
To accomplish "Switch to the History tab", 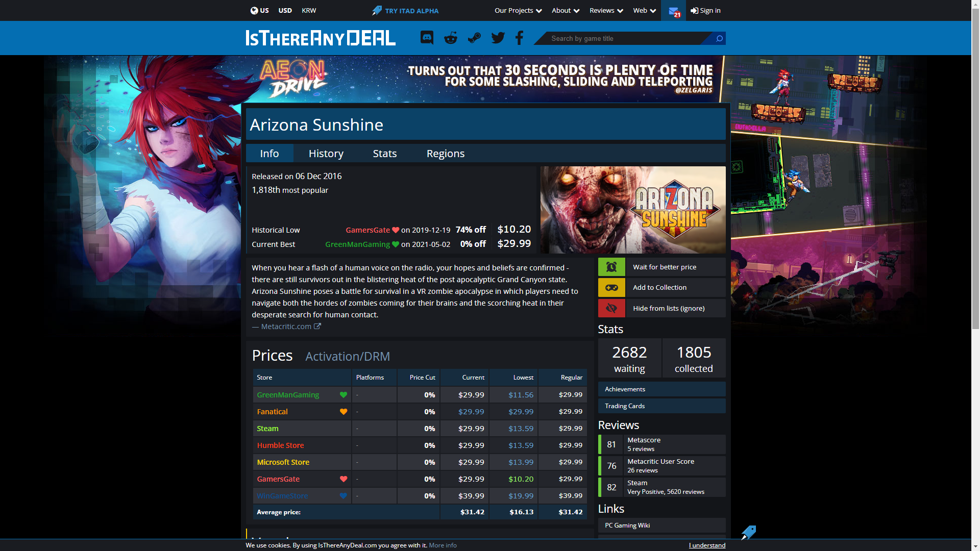I will (x=326, y=154).
